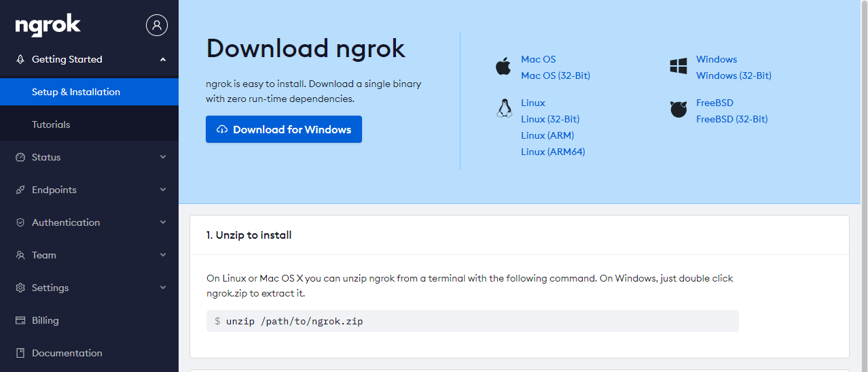868x372 pixels.
Task: Click the Getting Started rocket icon
Action: [20, 59]
